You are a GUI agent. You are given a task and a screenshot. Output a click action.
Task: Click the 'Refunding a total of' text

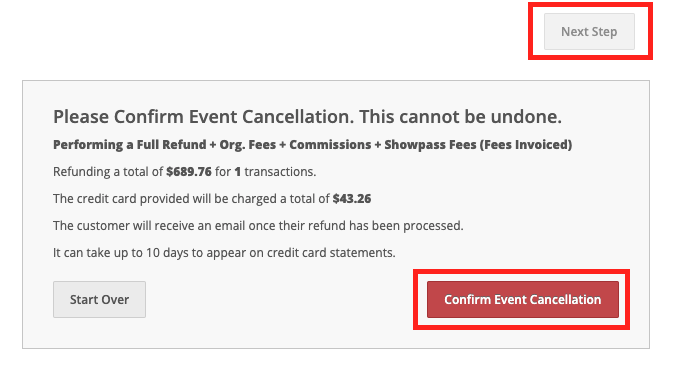click(x=108, y=172)
